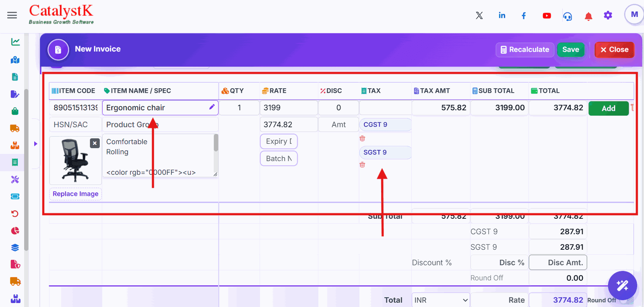The height and width of the screenshot is (307, 644).
Task: Click the chair product thumbnail
Action: coord(75,160)
